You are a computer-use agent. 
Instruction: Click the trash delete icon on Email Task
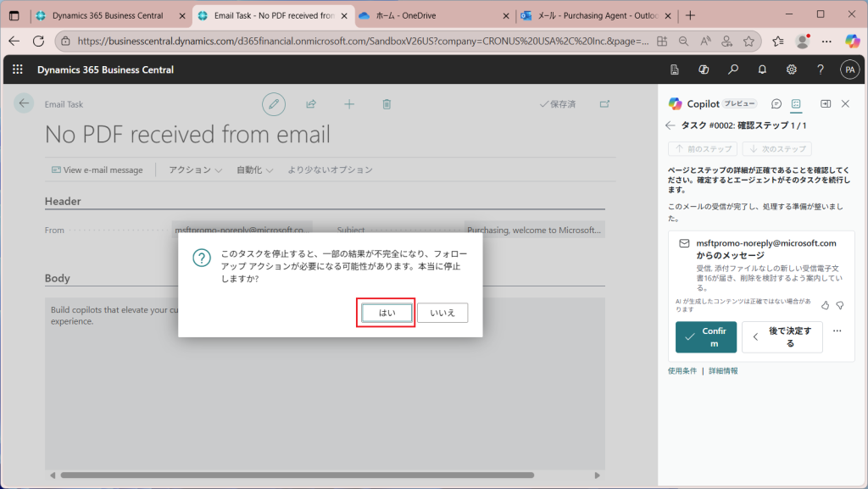(x=387, y=104)
